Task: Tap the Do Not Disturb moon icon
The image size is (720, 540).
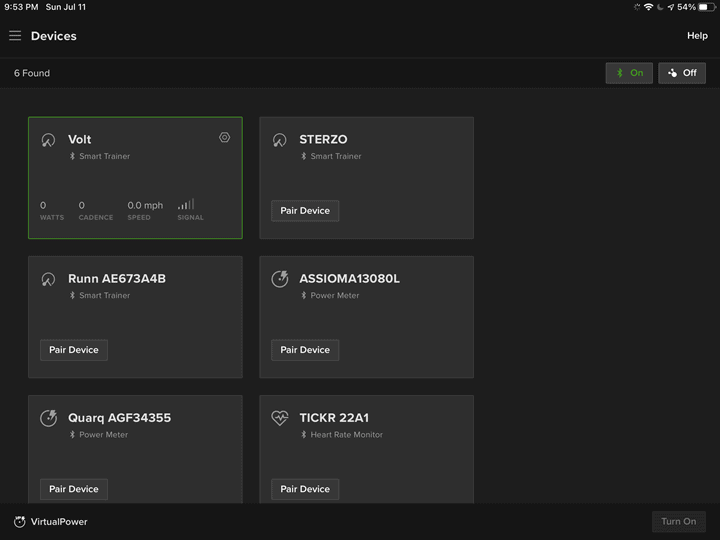Action: [660, 7]
